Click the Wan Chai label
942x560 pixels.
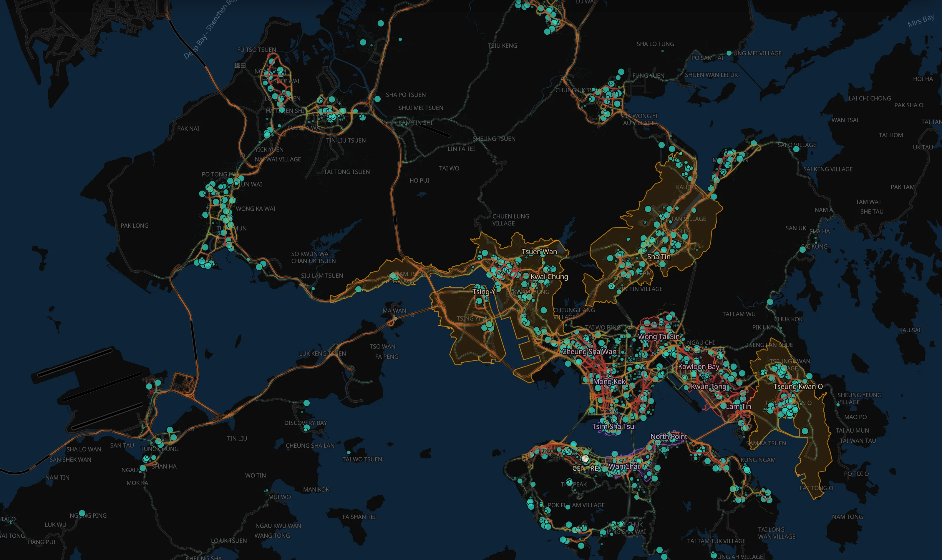(x=624, y=466)
